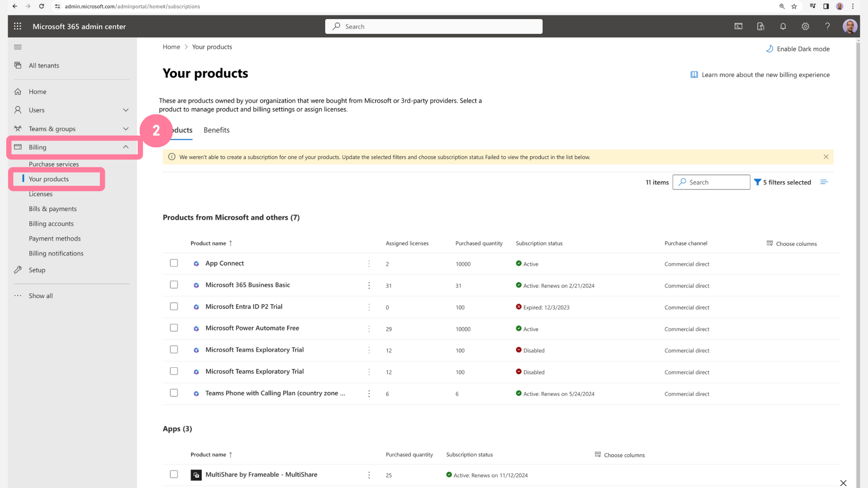Collapse the navigation hamburger menu
This screenshot has width=868, height=488.
click(18, 47)
